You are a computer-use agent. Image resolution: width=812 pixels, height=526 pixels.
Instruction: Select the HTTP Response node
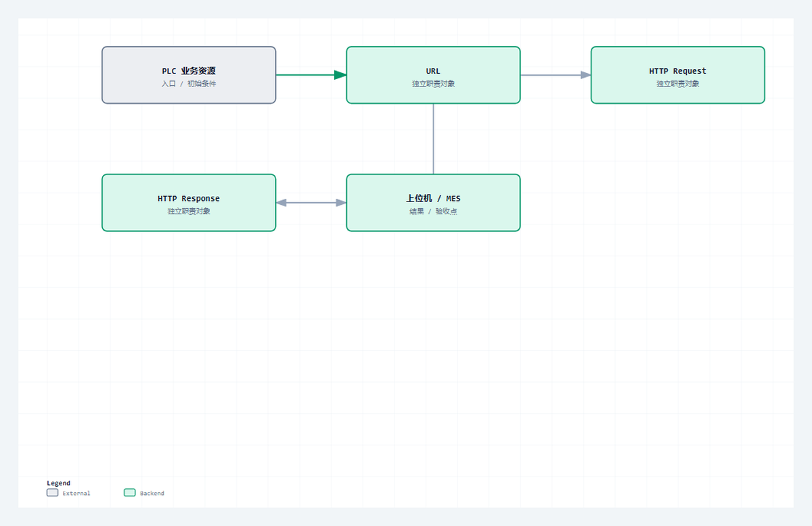[x=189, y=203]
